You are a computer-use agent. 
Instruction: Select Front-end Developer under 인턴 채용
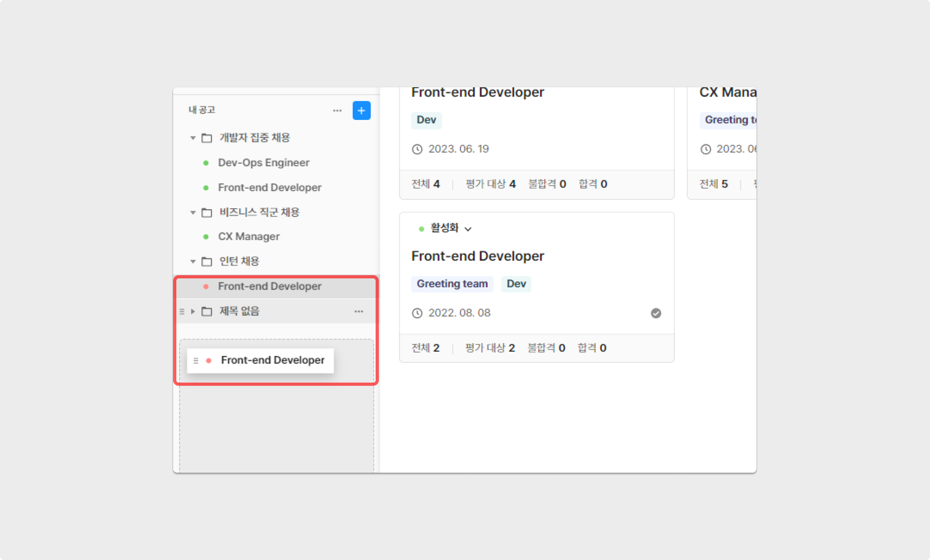pyautogui.click(x=269, y=286)
